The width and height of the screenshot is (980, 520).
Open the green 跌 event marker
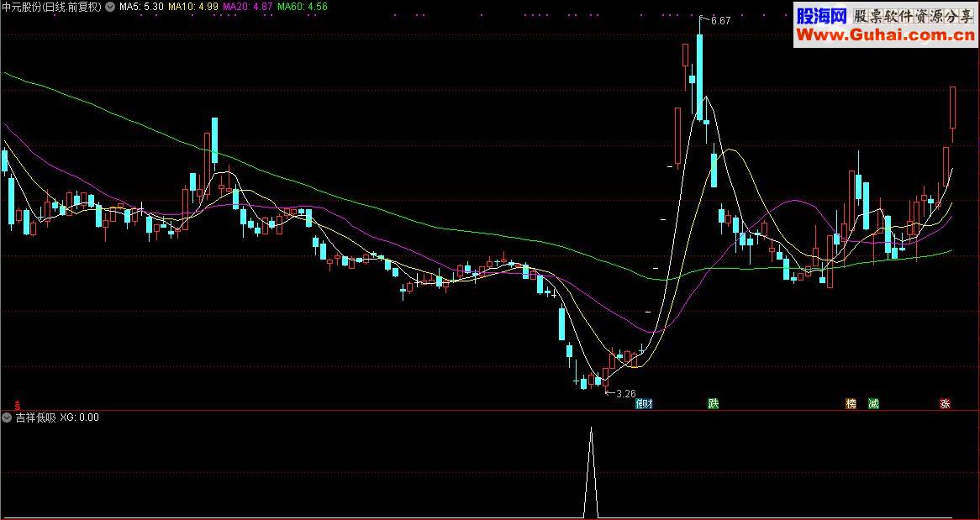coord(713,404)
